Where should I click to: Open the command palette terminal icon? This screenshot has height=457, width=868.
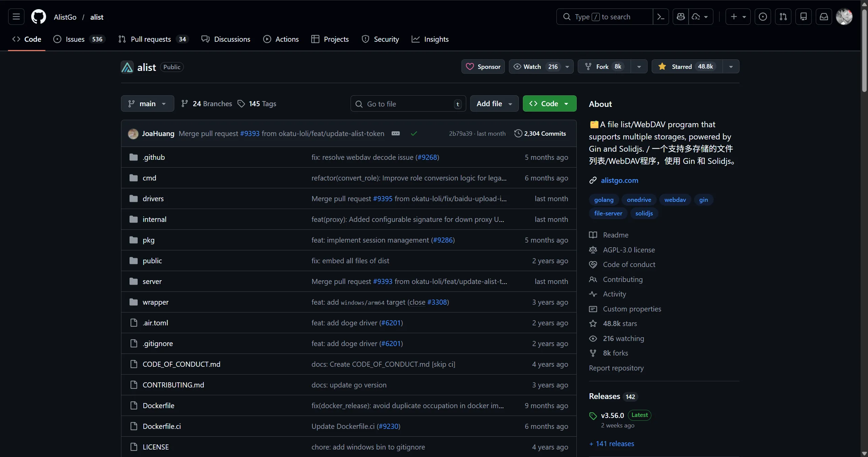(661, 17)
